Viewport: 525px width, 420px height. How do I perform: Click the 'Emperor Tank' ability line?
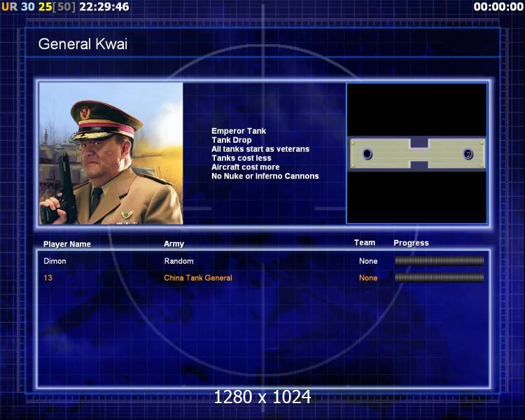pyautogui.click(x=239, y=131)
